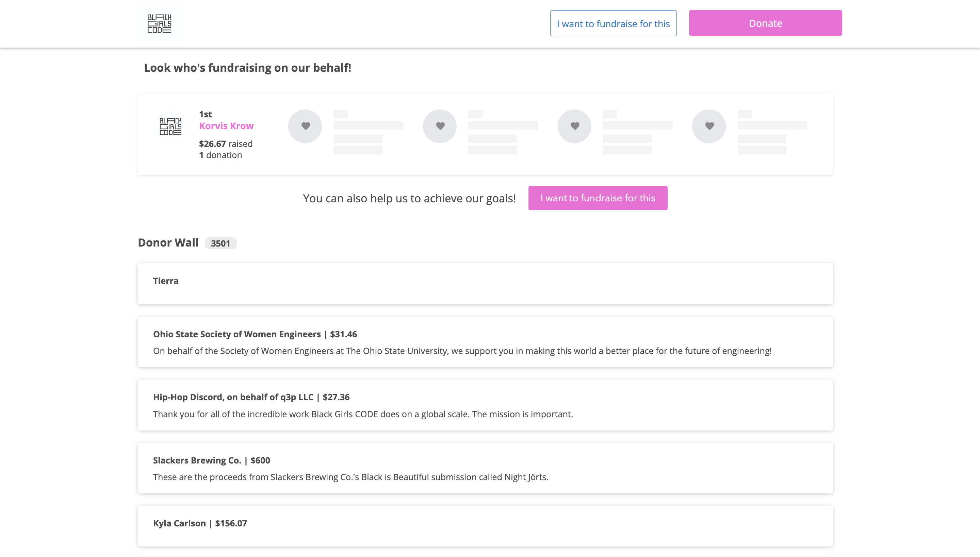Click the outlined fundraise button in the header
Screen dimensions: 980x557
point(613,23)
